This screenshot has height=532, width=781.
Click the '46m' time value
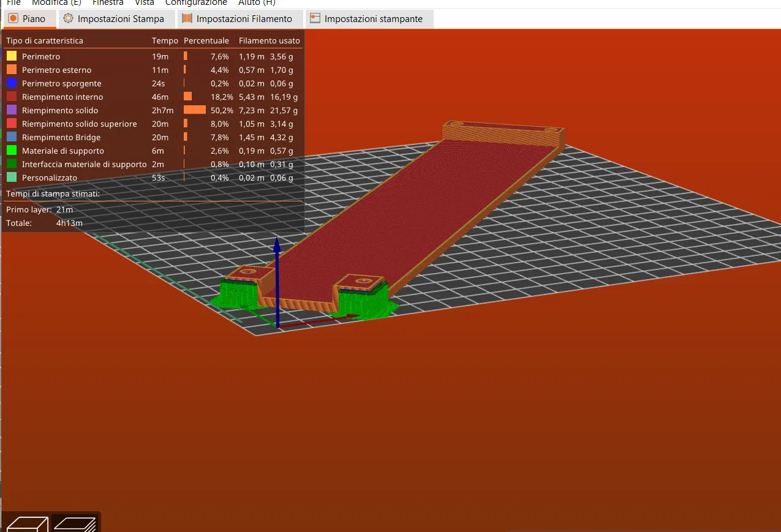pyautogui.click(x=160, y=97)
